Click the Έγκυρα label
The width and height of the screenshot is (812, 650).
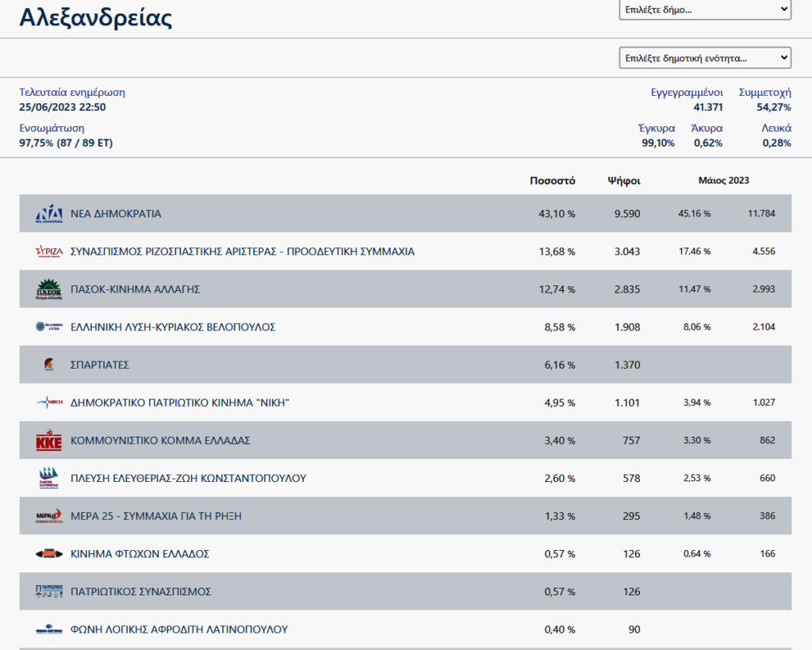(x=657, y=128)
